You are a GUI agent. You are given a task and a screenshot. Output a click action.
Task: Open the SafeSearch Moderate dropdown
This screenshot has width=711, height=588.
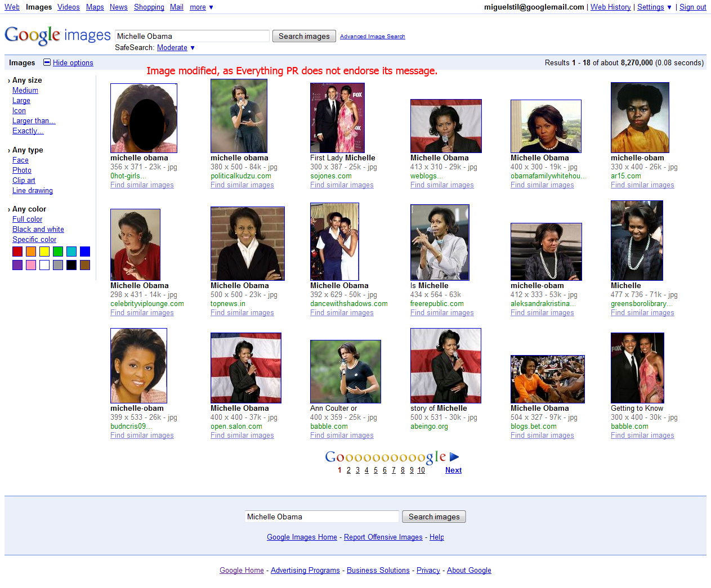(176, 48)
